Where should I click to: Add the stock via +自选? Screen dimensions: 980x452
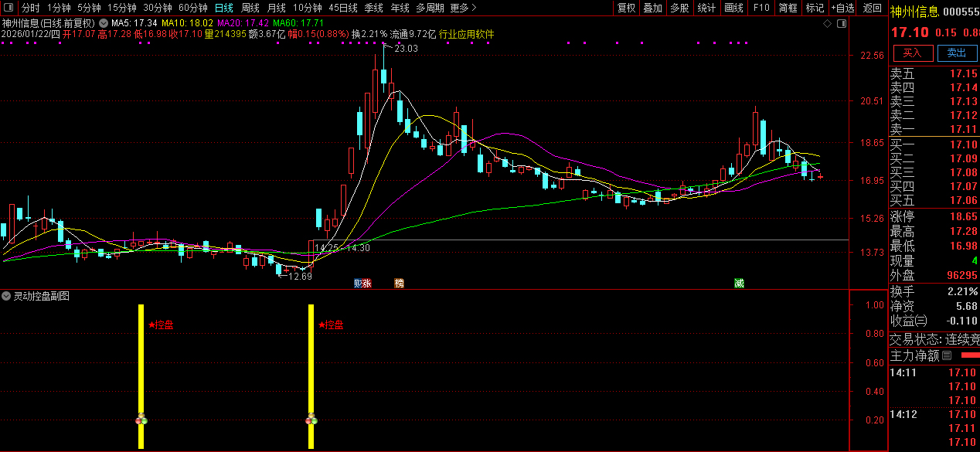[842, 8]
